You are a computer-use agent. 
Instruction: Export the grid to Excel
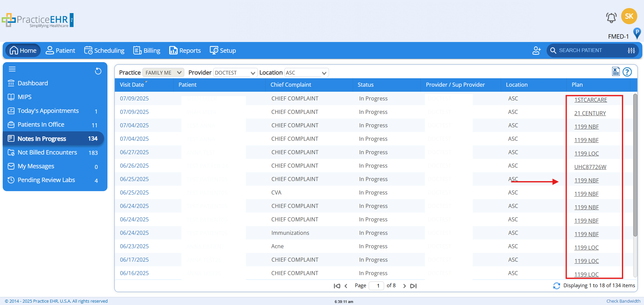click(x=615, y=72)
